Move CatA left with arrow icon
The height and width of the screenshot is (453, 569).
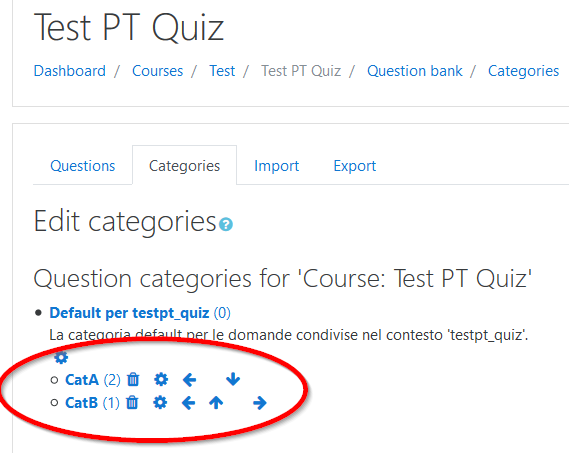189,380
